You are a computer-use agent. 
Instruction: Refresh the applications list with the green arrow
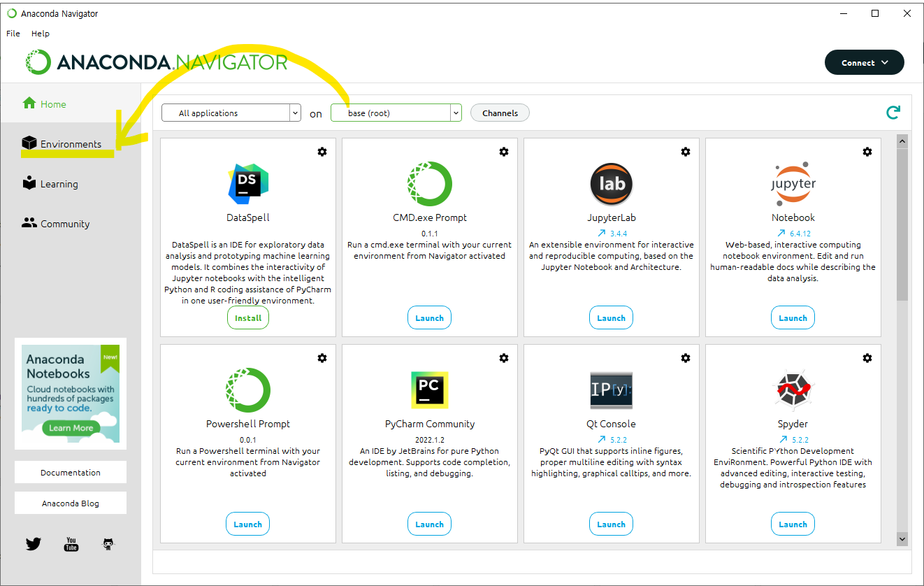point(893,112)
